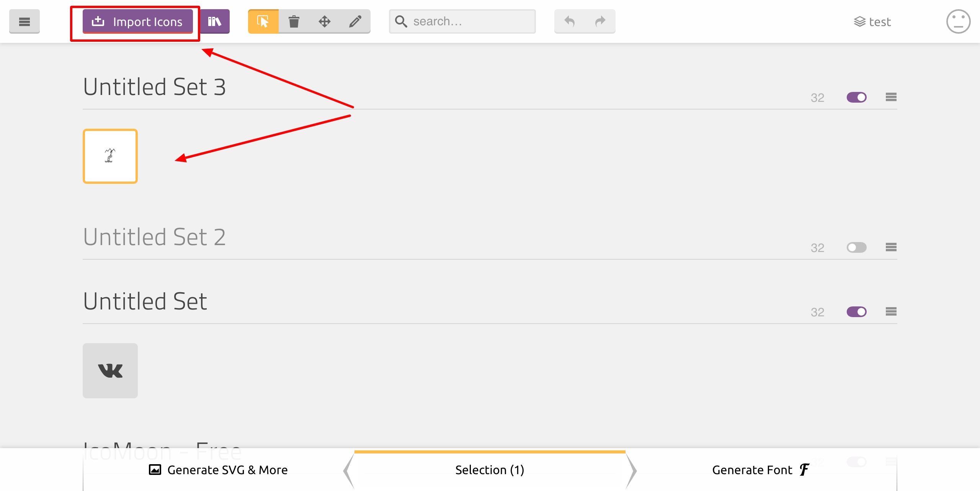Screen dimensions: 980x491
Task: Open Untitled Set options menu
Action: point(891,312)
